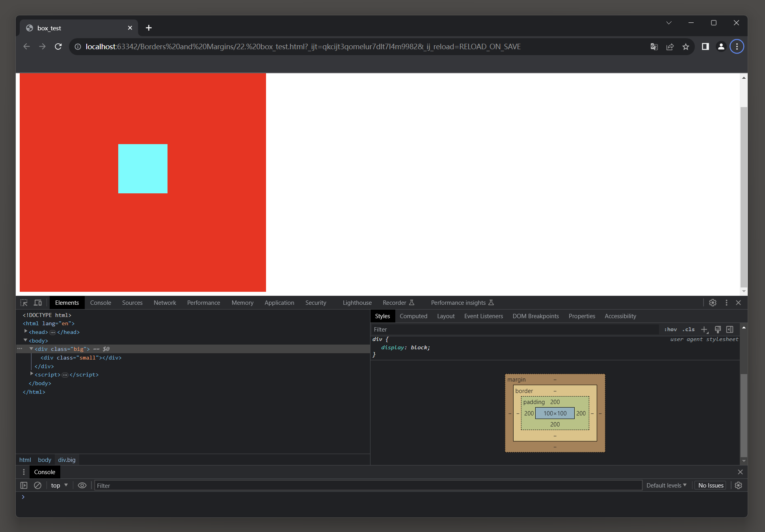Viewport: 765px width, 532px height.
Task: Go back to the previous page
Action: (26, 46)
